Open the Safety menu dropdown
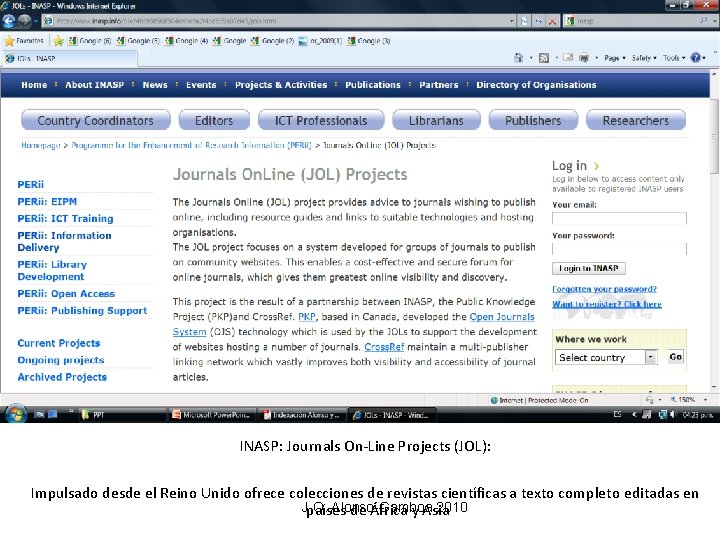Viewport: 720px width, 540px height. point(644,58)
